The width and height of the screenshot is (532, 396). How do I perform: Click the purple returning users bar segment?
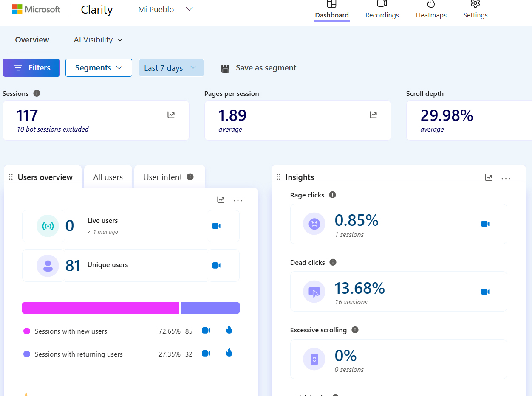[210, 308]
